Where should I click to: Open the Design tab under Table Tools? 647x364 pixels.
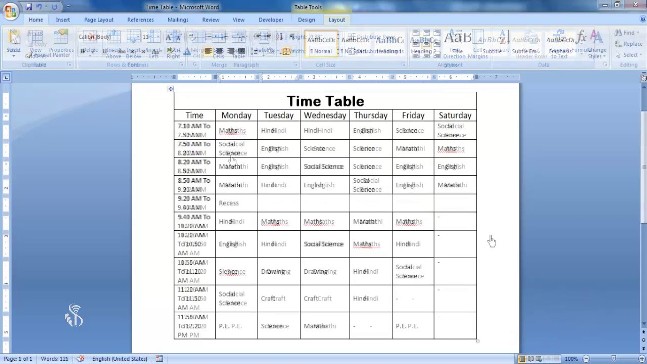pos(306,20)
